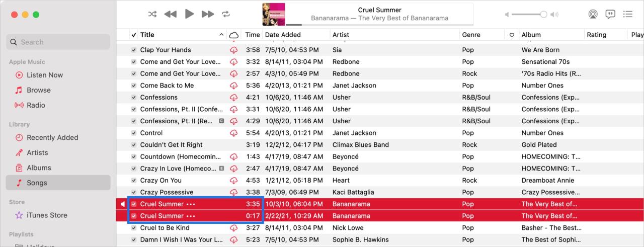The image size is (644, 247).
Task: Select the Couldn't Get It Right title
Action: pos(172,145)
